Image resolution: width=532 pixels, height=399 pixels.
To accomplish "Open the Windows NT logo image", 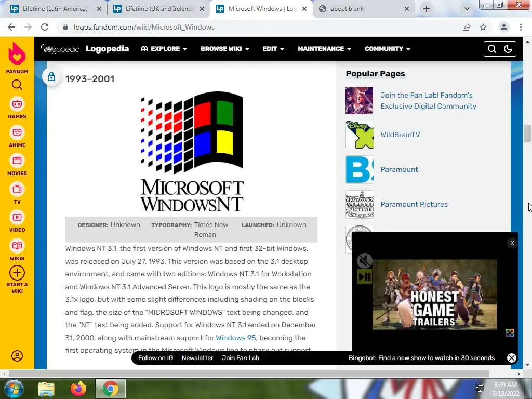I will pos(192,152).
